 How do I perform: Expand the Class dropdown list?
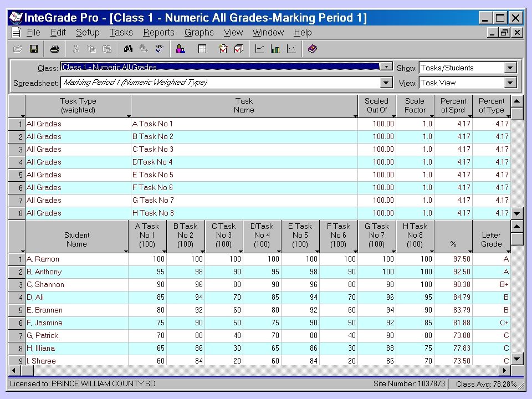[x=386, y=66]
